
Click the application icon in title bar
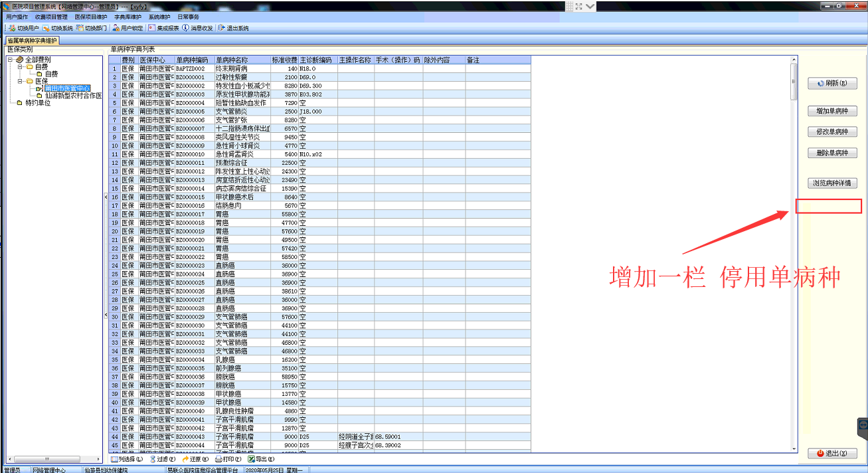[6, 6]
